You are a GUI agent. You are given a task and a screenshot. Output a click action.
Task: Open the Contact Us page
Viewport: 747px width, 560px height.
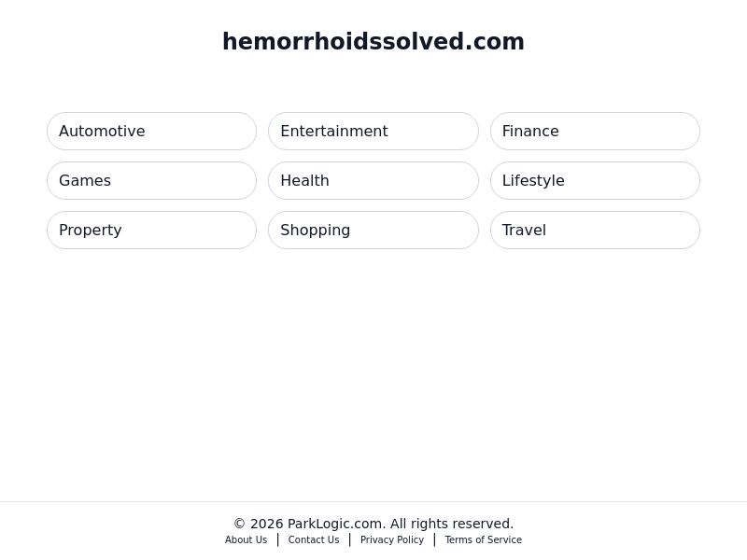[314, 539]
